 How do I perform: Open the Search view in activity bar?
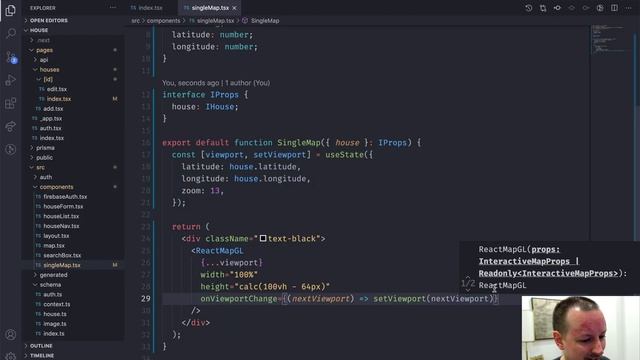pyautogui.click(x=11, y=33)
